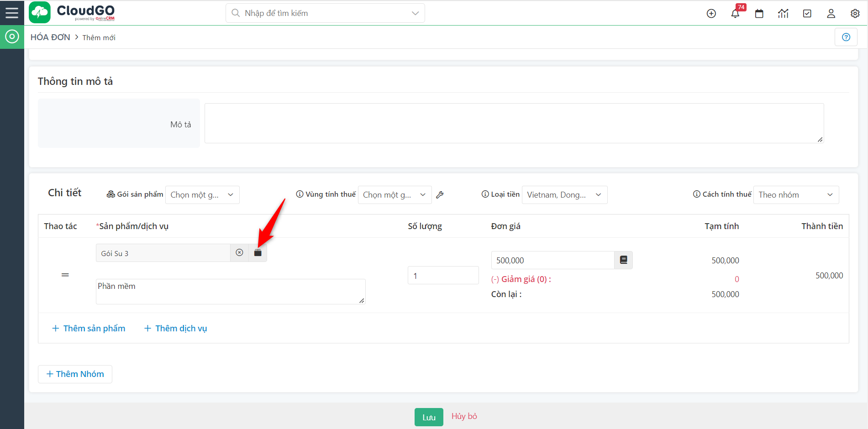The height and width of the screenshot is (429, 868).
Task: Click the quick create plus icon
Action: tap(711, 14)
